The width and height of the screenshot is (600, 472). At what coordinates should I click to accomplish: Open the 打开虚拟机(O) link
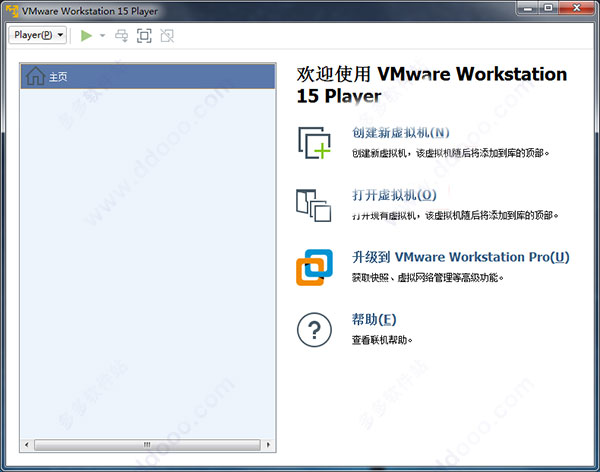394,195
